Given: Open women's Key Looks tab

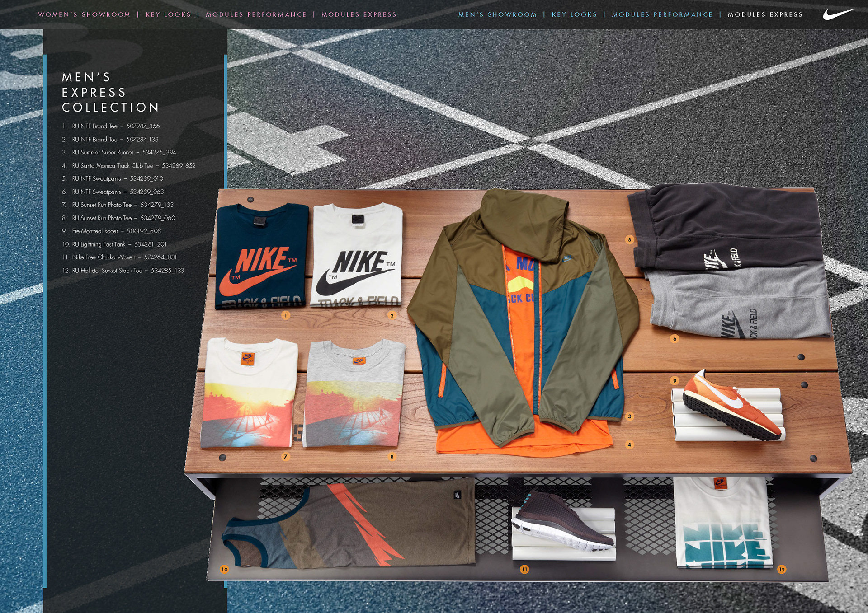Looking at the screenshot, I should pos(168,14).
